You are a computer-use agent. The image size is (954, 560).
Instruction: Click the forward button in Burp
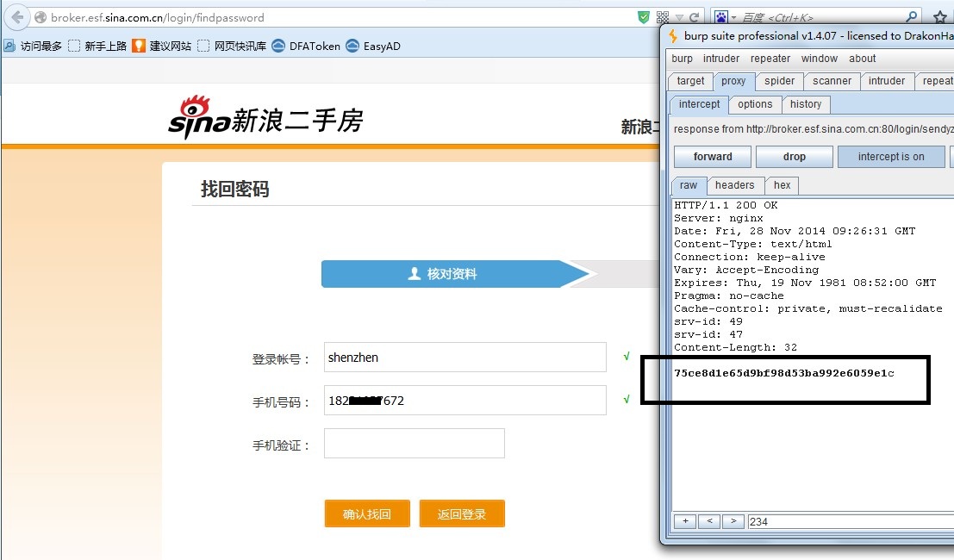713,156
